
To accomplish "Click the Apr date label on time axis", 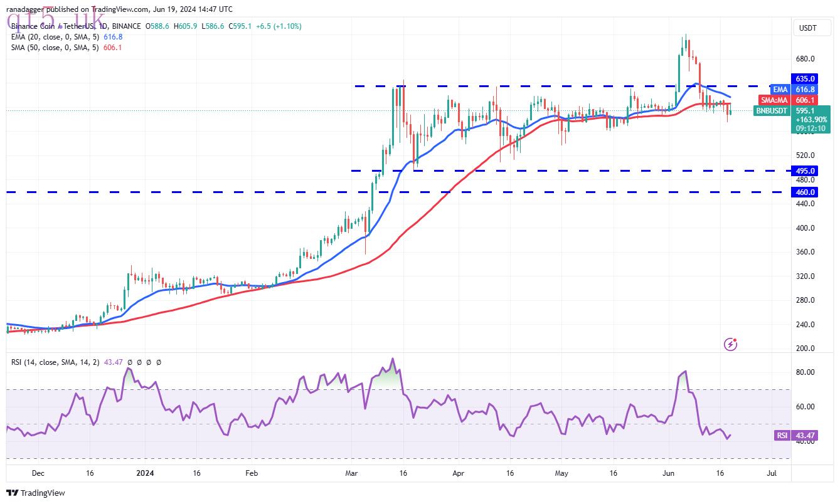I will (x=458, y=474).
